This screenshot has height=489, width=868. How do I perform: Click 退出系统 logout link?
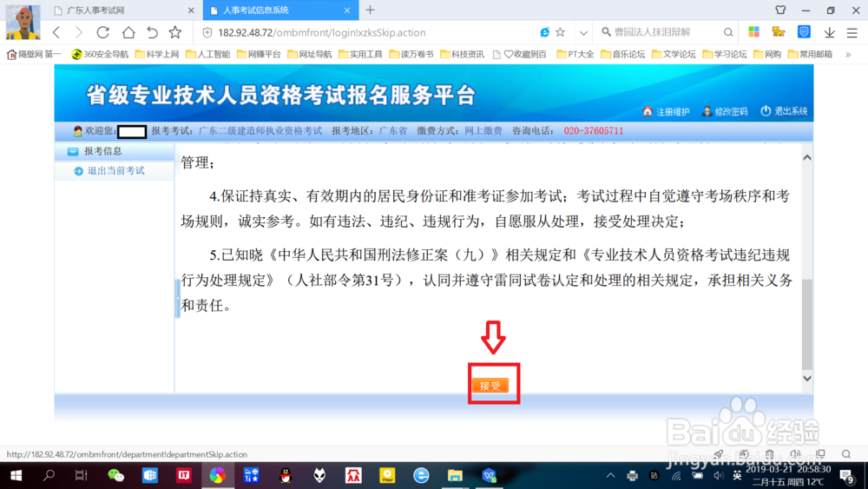[784, 111]
